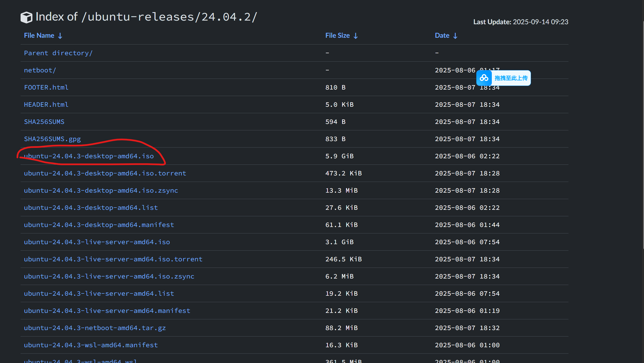Open the HEADER.html file
The image size is (644, 363).
coord(46,104)
